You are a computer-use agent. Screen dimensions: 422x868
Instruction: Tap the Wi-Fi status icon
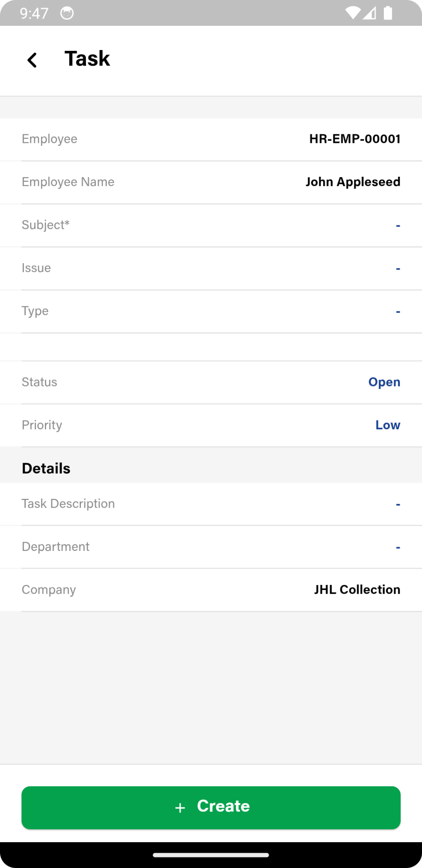point(352,13)
